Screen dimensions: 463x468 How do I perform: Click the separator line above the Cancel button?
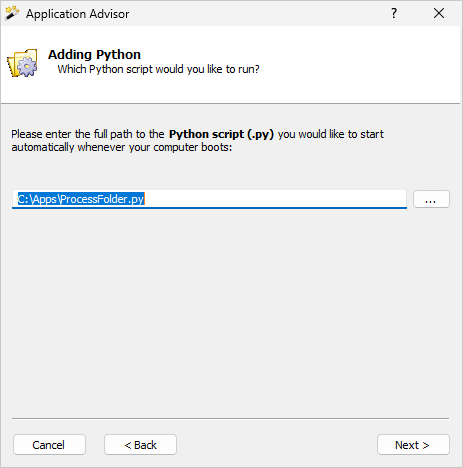click(x=231, y=418)
